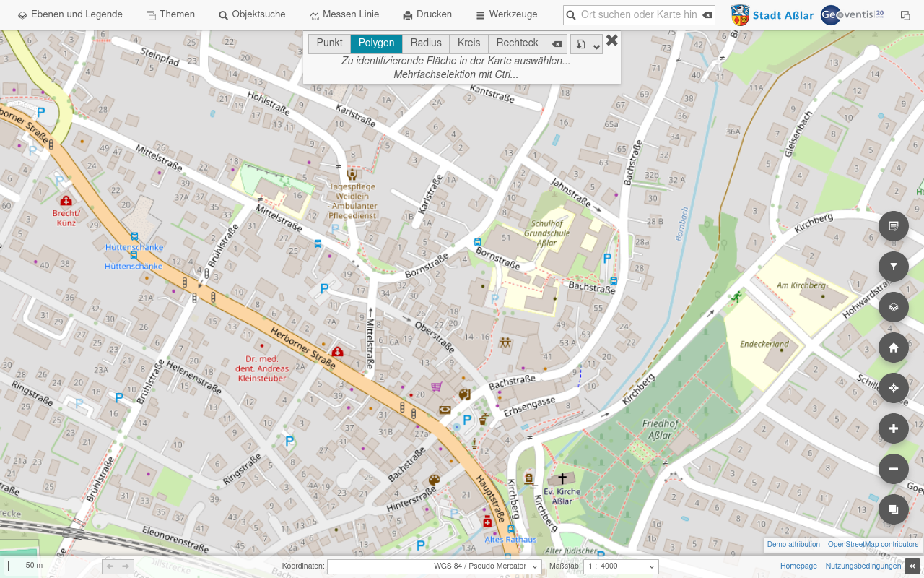Collapse the footer with double chevron
The image size is (924, 578).
913,566
